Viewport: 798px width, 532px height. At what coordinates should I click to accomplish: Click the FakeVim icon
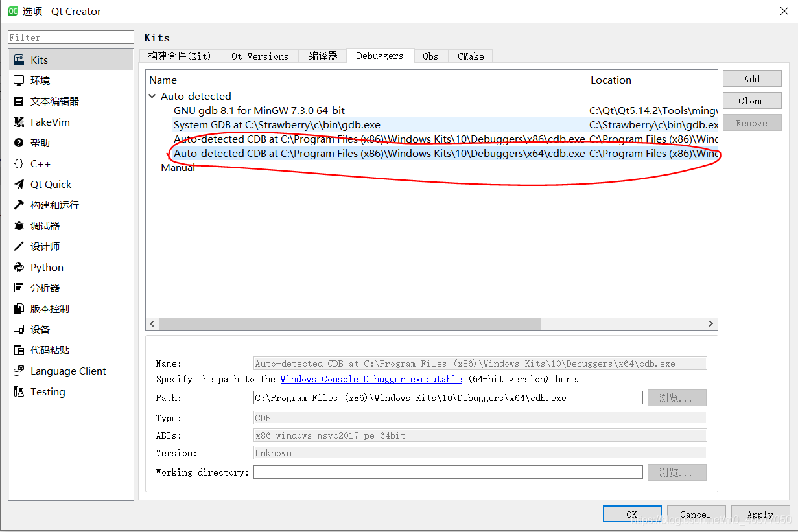point(19,122)
